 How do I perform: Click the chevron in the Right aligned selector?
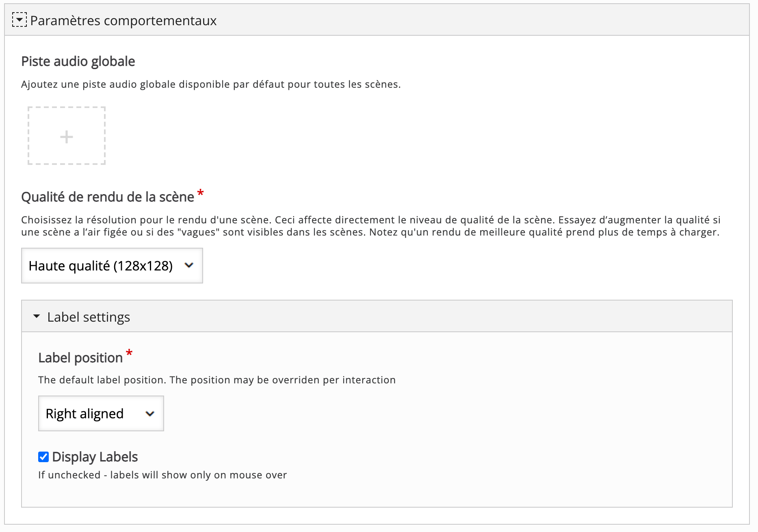point(150,414)
